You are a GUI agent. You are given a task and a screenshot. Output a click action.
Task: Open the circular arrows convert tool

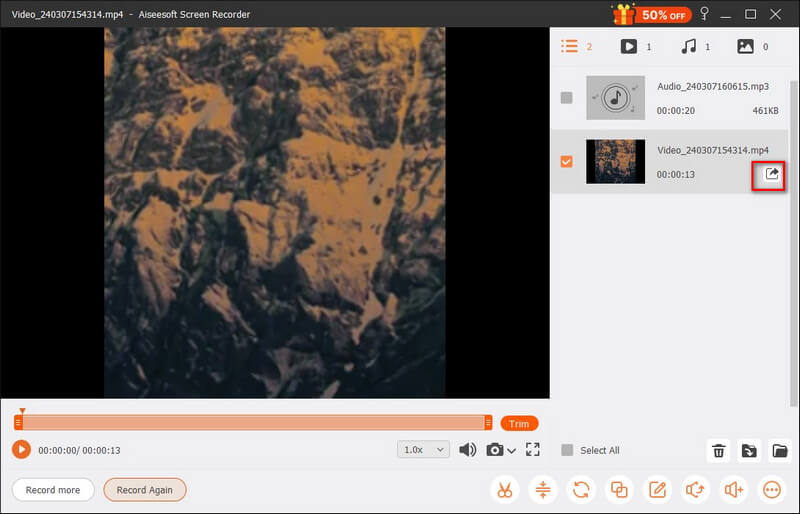pos(581,490)
